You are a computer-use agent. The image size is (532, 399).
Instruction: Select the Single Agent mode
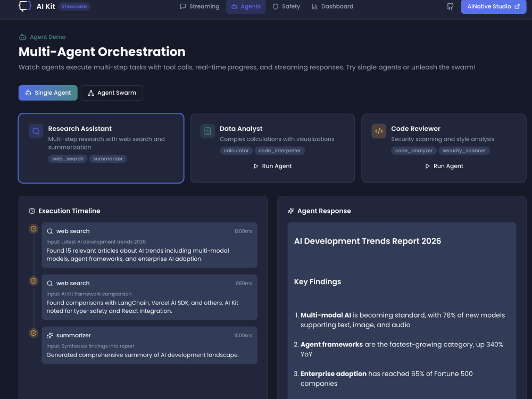(x=48, y=93)
